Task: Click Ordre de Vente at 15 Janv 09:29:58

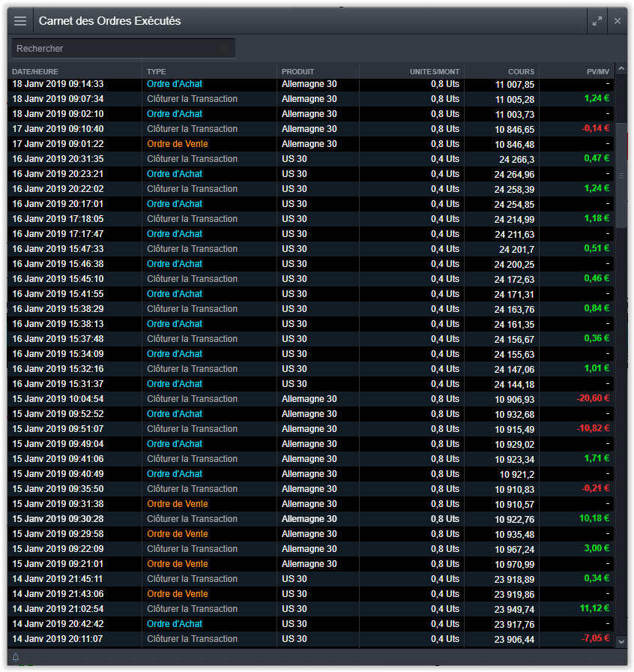Action: pos(178,534)
